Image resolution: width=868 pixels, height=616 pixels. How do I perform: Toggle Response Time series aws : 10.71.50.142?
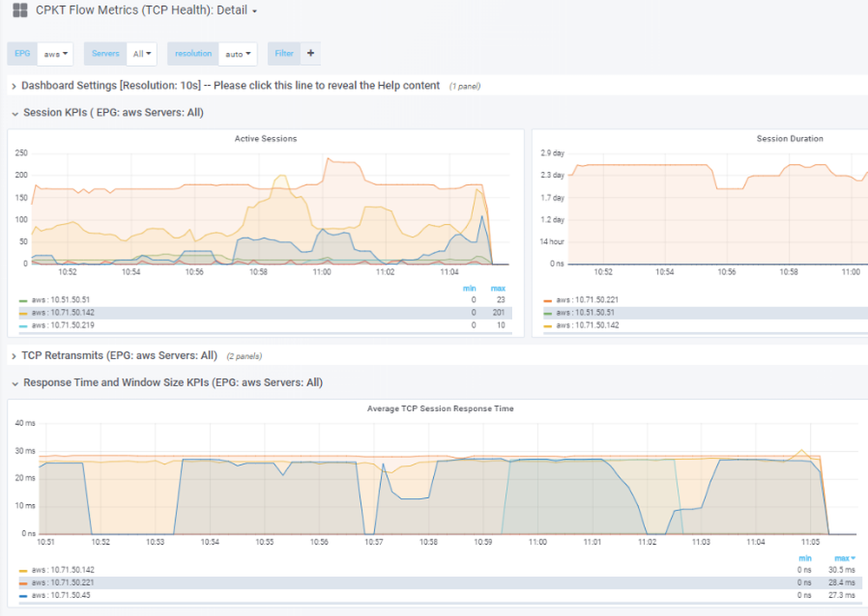pyautogui.click(x=62, y=569)
